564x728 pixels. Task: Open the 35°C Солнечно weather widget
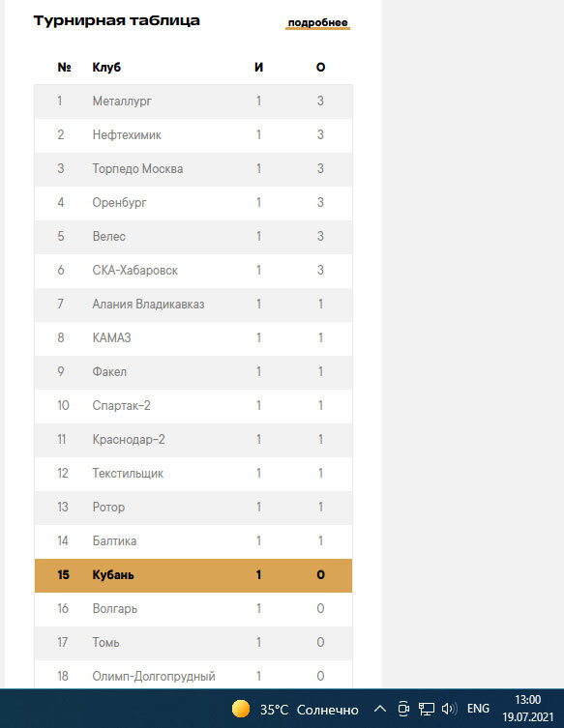tap(295, 709)
